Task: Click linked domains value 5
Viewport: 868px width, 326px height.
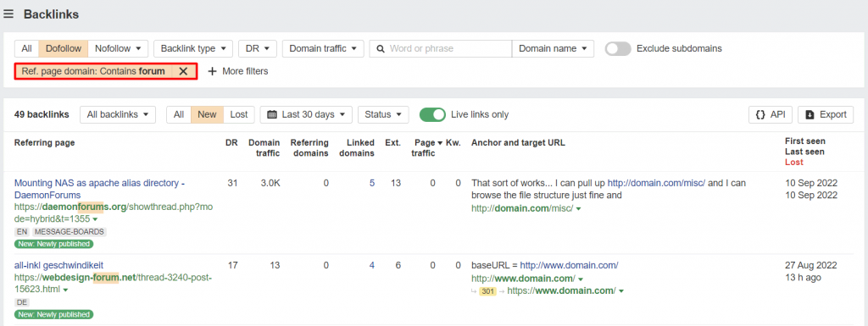Action: click(372, 183)
